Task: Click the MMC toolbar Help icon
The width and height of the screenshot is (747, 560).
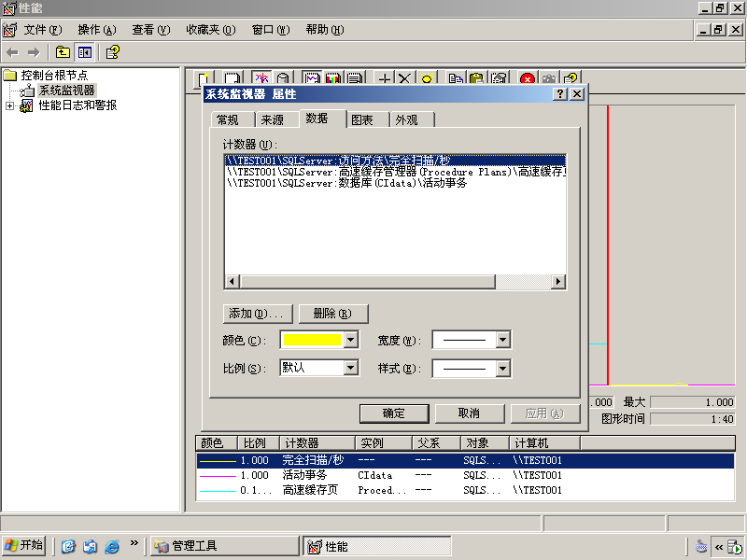Action: [x=113, y=52]
